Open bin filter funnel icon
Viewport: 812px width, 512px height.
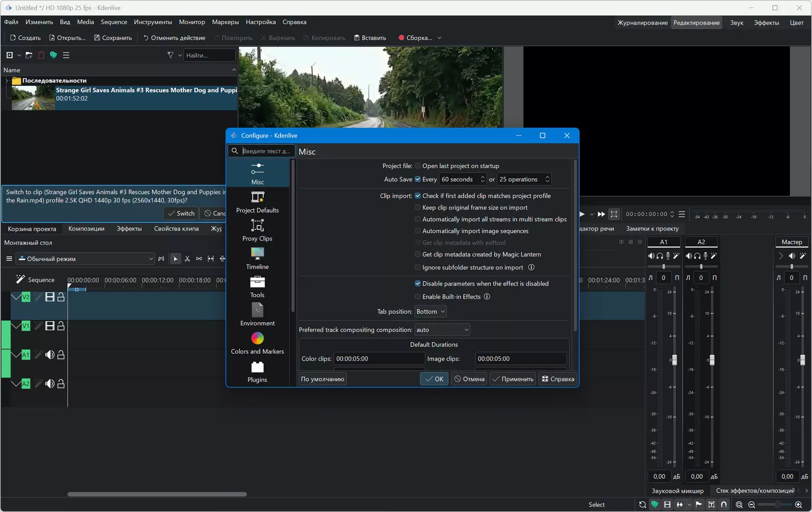pyautogui.click(x=170, y=55)
